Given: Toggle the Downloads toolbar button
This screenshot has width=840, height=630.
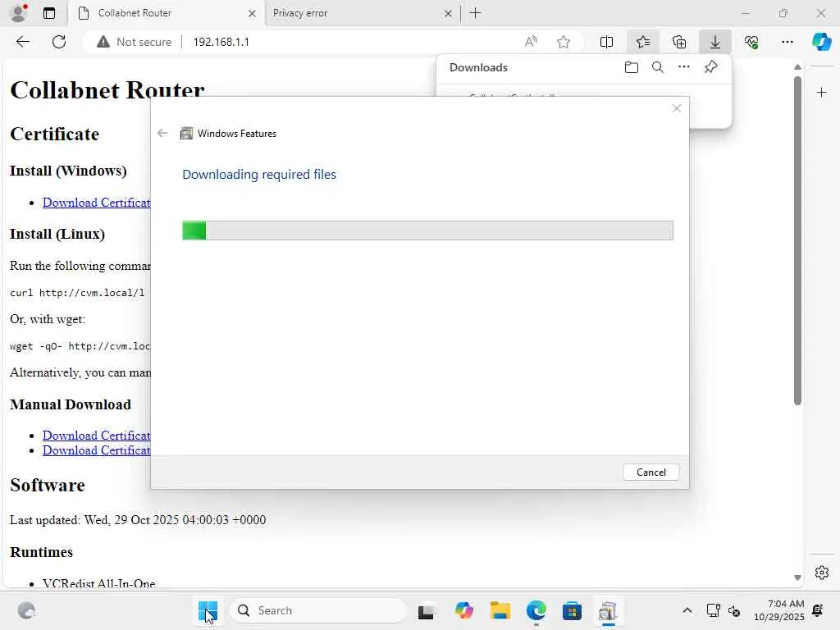Looking at the screenshot, I should (x=715, y=42).
